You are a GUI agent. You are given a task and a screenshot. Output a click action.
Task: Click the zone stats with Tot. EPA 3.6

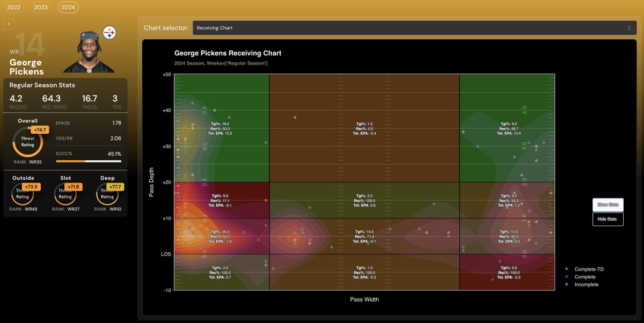tap(364, 201)
